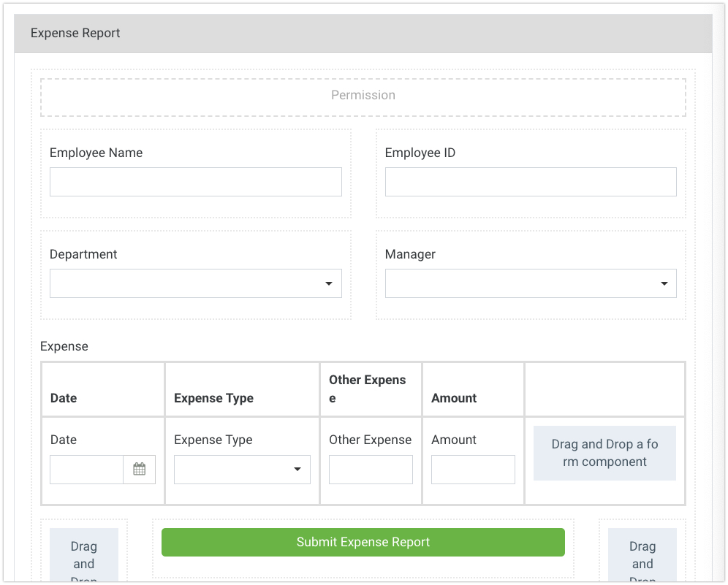The image size is (728, 585).
Task: Expand the Expense Type dropdown in table row
Action: click(242, 470)
